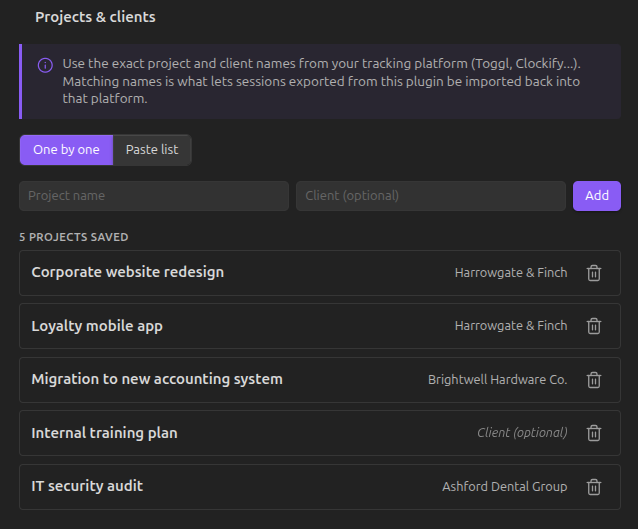Remove the Migration to new accounting system project
Image resolution: width=638 pixels, height=529 pixels.
[594, 380]
